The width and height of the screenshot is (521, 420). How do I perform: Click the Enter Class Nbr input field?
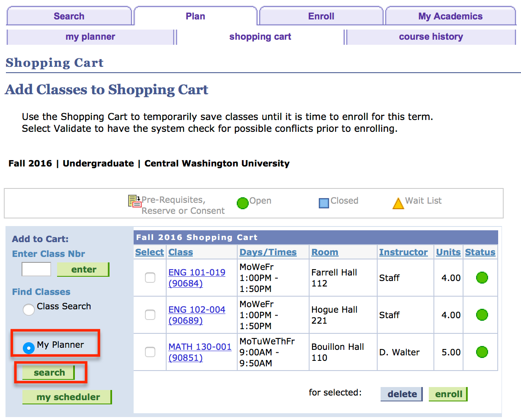(x=36, y=269)
